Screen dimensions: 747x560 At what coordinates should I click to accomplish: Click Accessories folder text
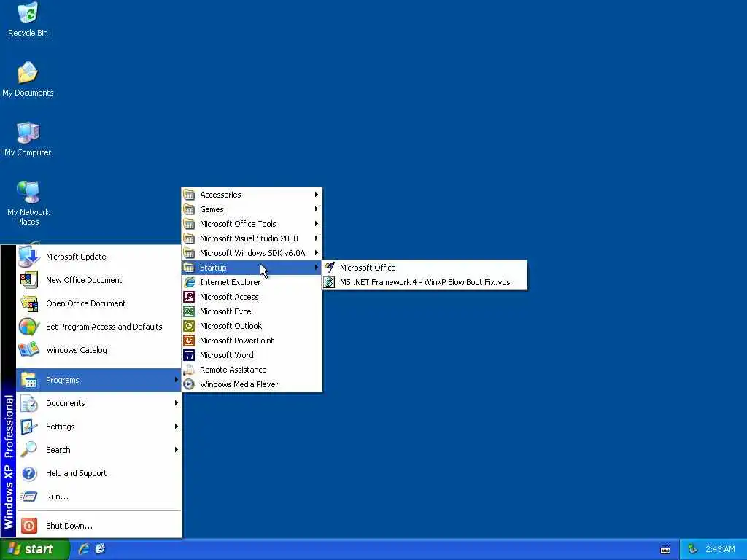click(220, 194)
